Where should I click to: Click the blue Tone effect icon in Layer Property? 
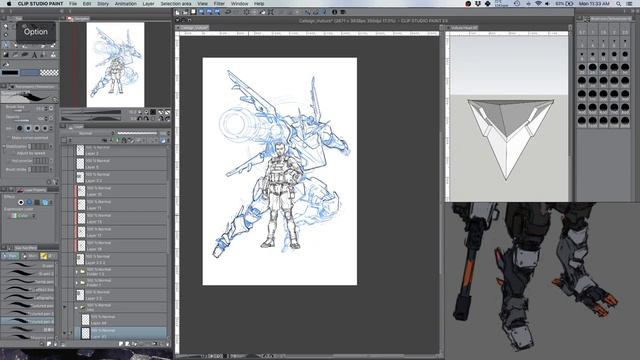pyautogui.click(x=29, y=202)
